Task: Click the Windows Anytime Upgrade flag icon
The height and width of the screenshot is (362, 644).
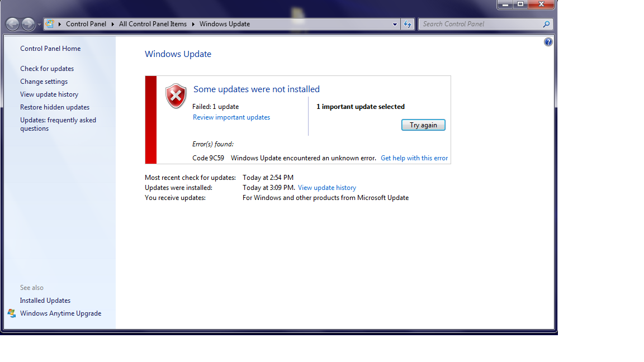Action: tap(12, 313)
